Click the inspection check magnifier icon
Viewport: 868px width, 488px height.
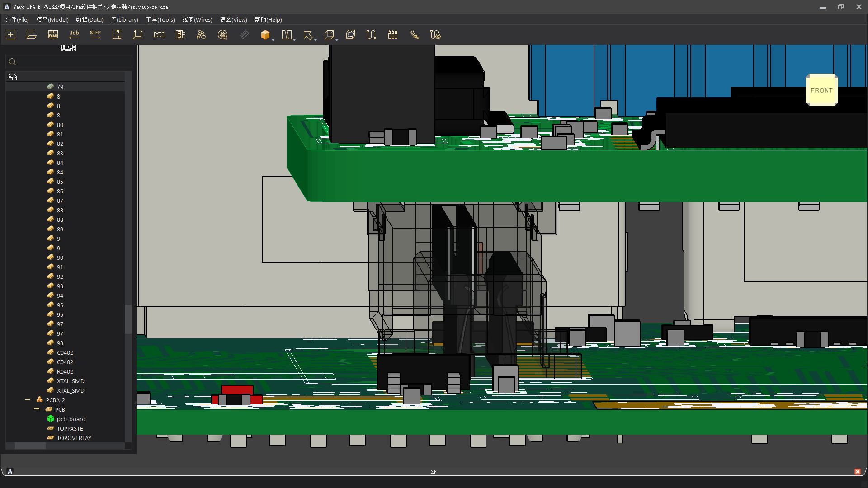[x=222, y=35]
